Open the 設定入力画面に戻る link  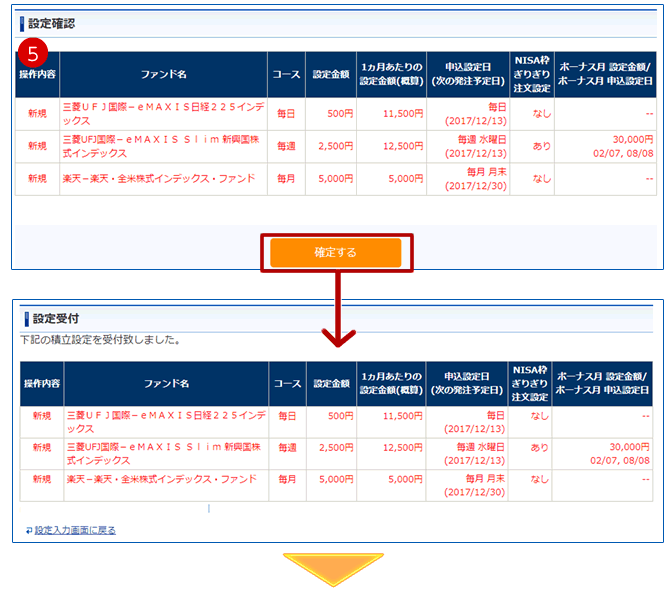[x=75, y=530]
